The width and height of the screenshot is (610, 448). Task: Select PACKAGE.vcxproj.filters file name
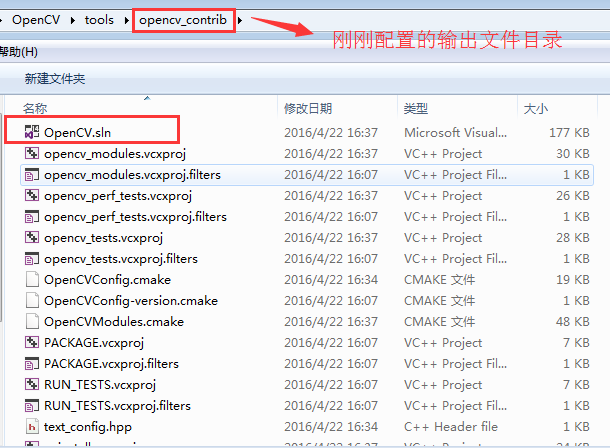pos(111,364)
